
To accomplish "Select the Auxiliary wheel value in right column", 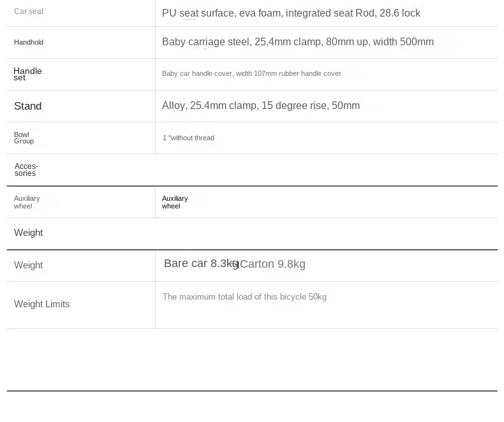I will coord(175,202).
